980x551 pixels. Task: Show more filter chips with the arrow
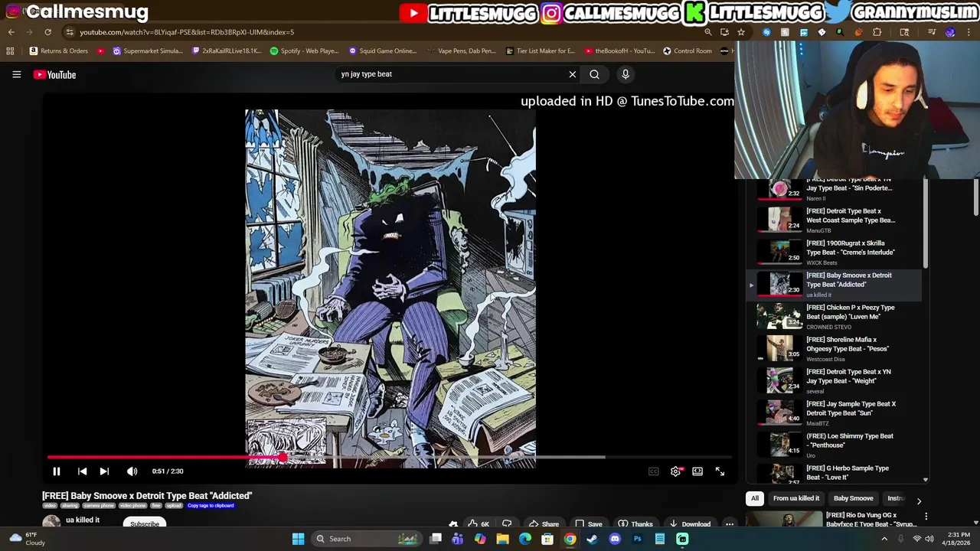[919, 501]
